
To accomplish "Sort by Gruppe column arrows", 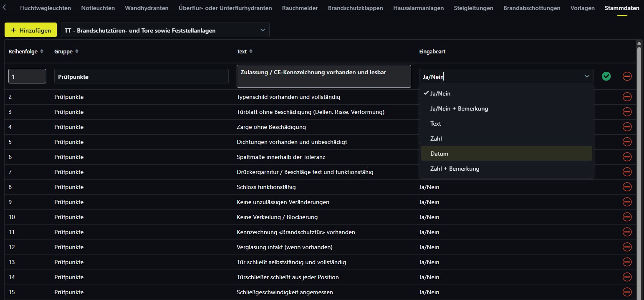I will pos(77,51).
